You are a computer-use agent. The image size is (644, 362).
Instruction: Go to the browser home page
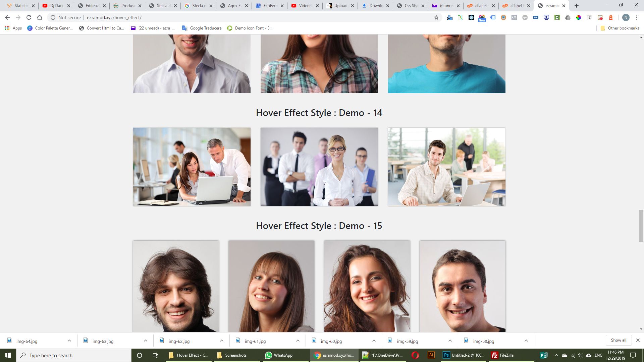(40, 17)
